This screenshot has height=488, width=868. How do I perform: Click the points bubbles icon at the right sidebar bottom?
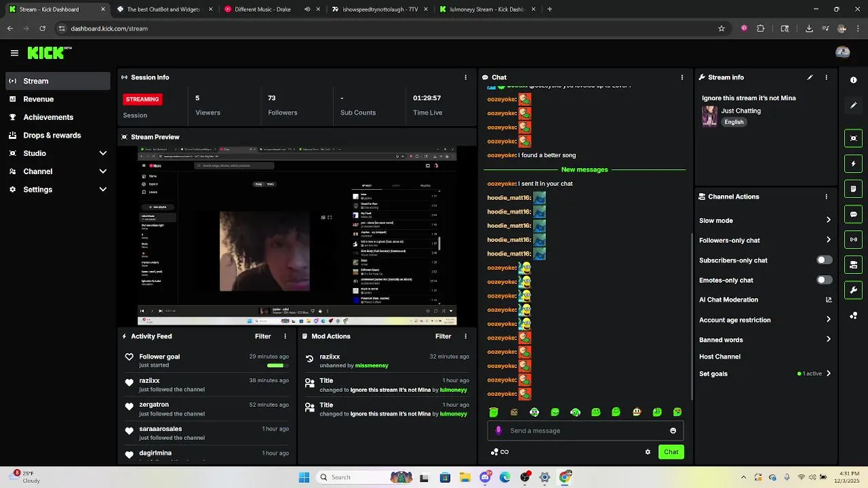[x=853, y=316]
